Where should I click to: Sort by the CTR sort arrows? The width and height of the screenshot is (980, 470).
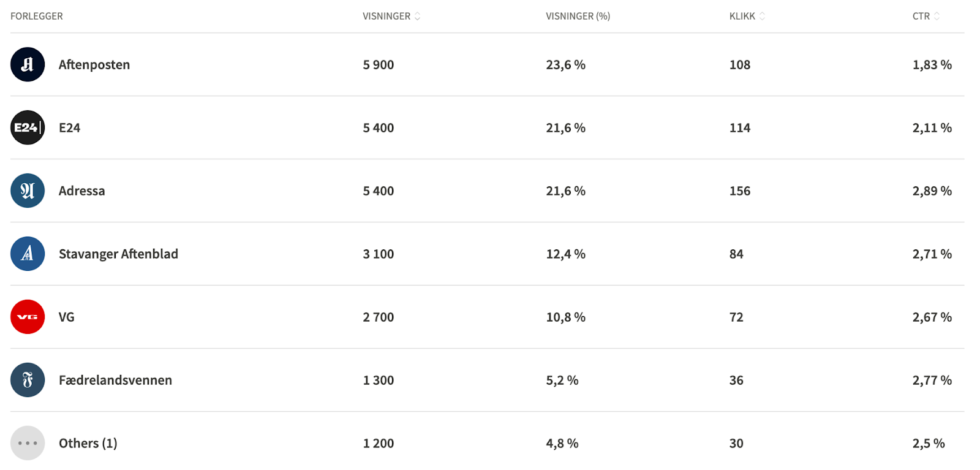point(937,17)
